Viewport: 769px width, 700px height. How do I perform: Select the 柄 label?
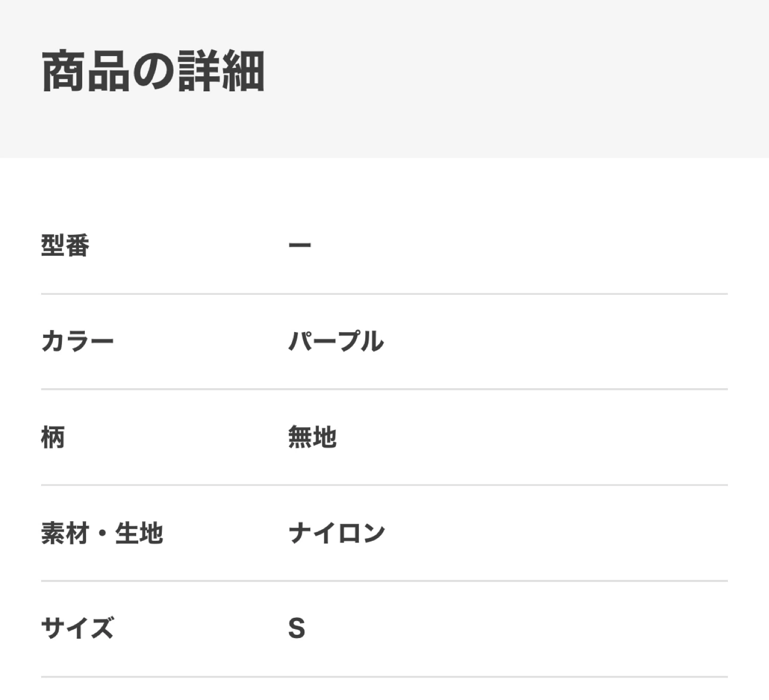point(53,437)
